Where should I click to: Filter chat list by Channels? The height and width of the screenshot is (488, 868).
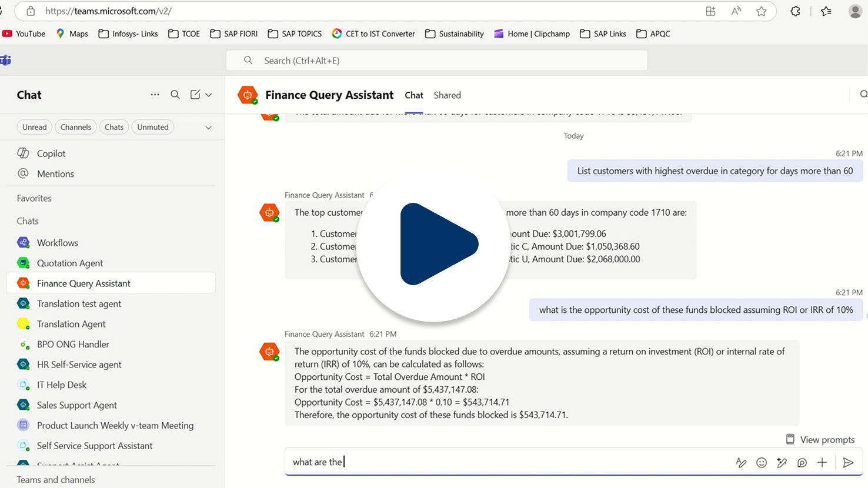tap(76, 127)
